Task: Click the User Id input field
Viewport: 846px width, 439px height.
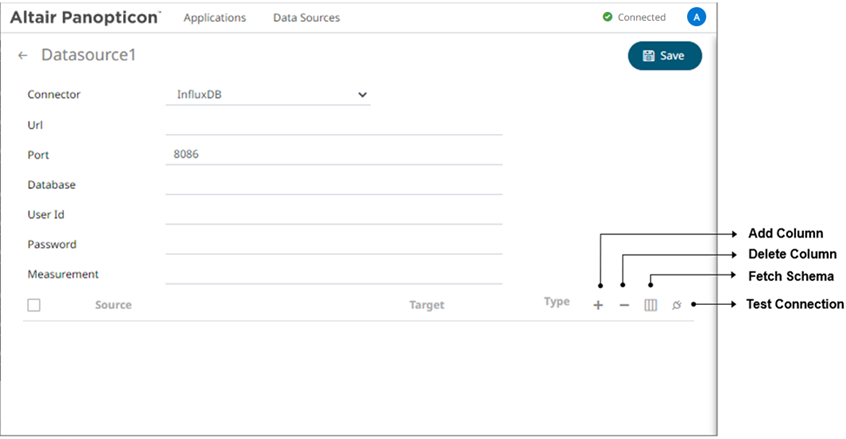Action: (x=333, y=215)
